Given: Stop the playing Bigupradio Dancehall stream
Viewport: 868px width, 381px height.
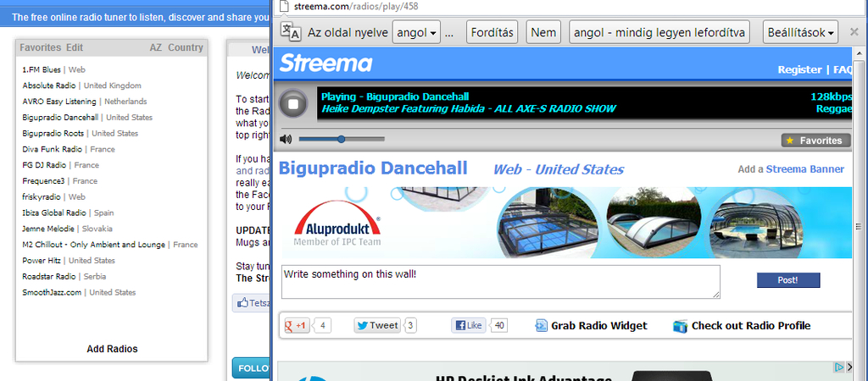Looking at the screenshot, I should (x=292, y=104).
